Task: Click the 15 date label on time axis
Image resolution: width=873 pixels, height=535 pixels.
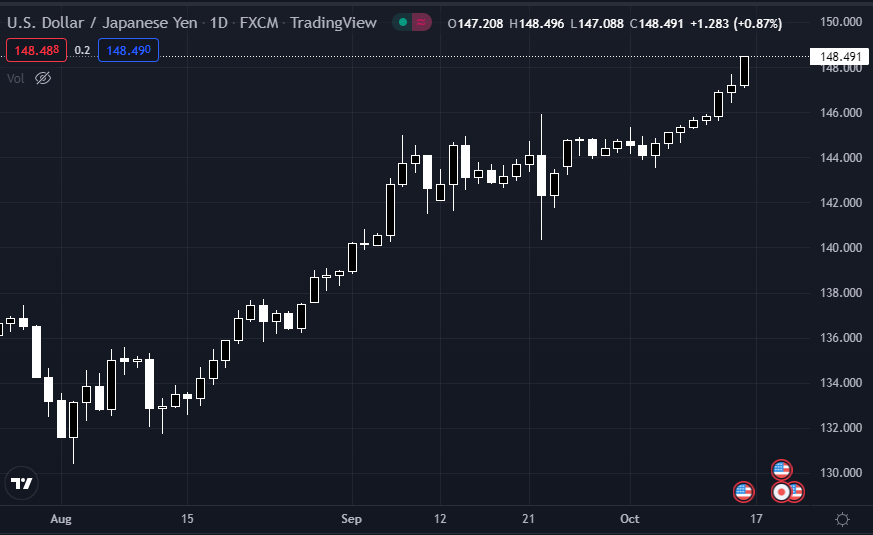Action: [x=187, y=519]
